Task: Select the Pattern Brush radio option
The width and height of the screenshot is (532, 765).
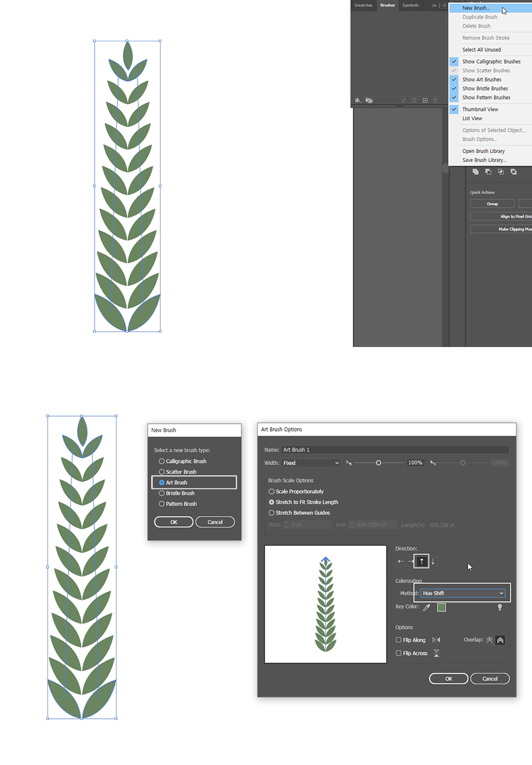Action: [x=162, y=504]
